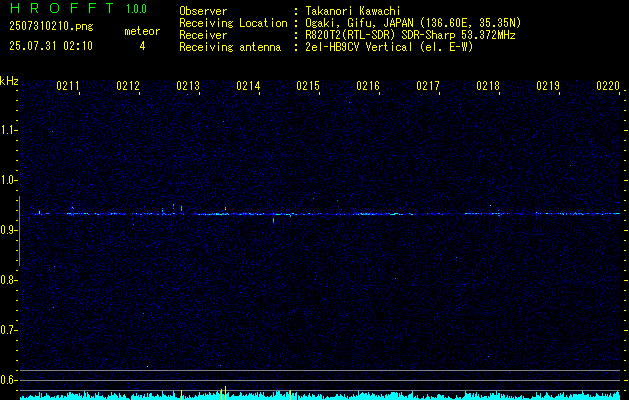Select the meteor count value 4
Screen dimensions: 629x400
point(142,46)
